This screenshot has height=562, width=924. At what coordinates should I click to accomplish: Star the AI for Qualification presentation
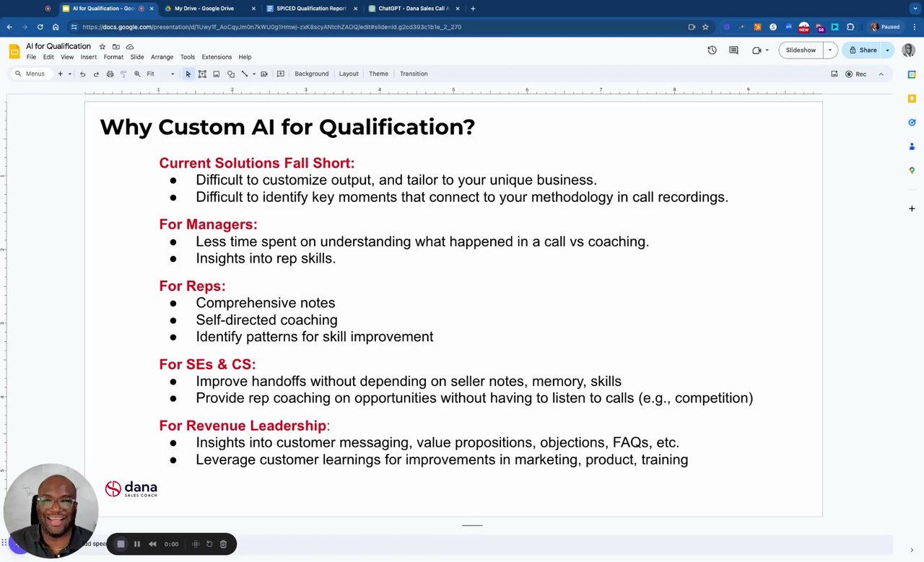(102, 47)
